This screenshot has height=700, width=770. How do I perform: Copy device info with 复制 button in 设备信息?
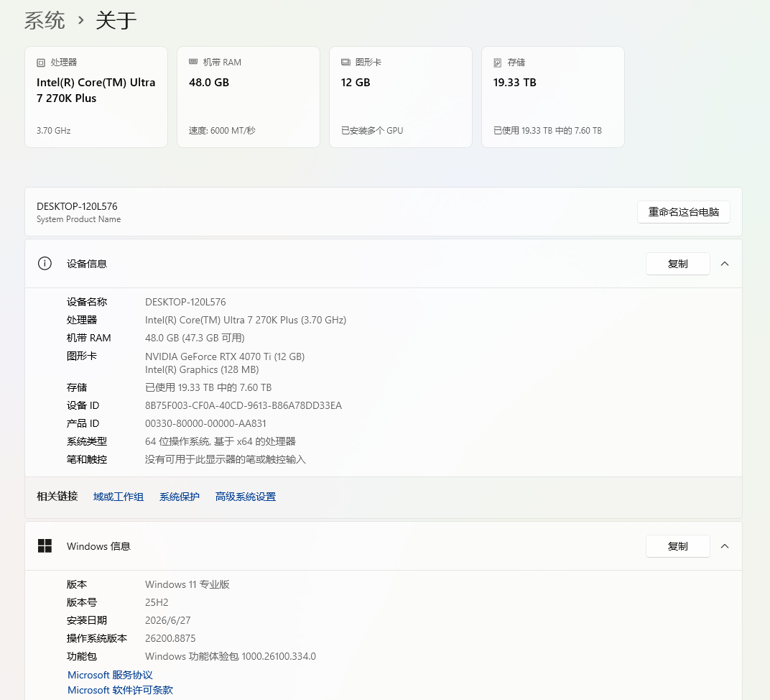[677, 264]
